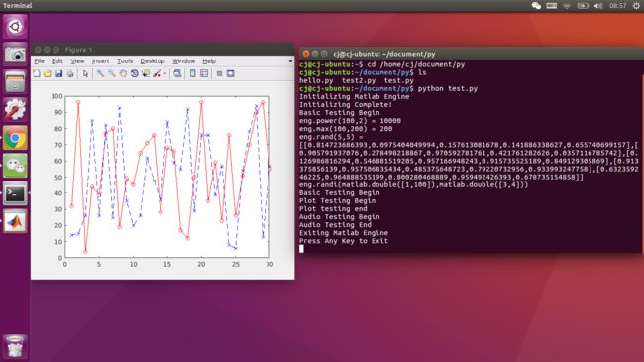
Task: Click the Hide Plot Tools icon
Action: 219,74
